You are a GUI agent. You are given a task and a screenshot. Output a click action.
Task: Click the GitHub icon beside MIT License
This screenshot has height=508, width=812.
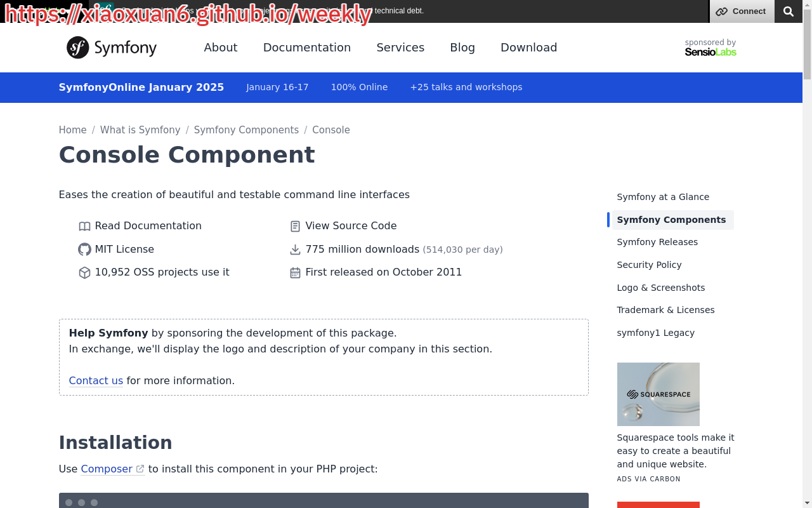point(84,250)
